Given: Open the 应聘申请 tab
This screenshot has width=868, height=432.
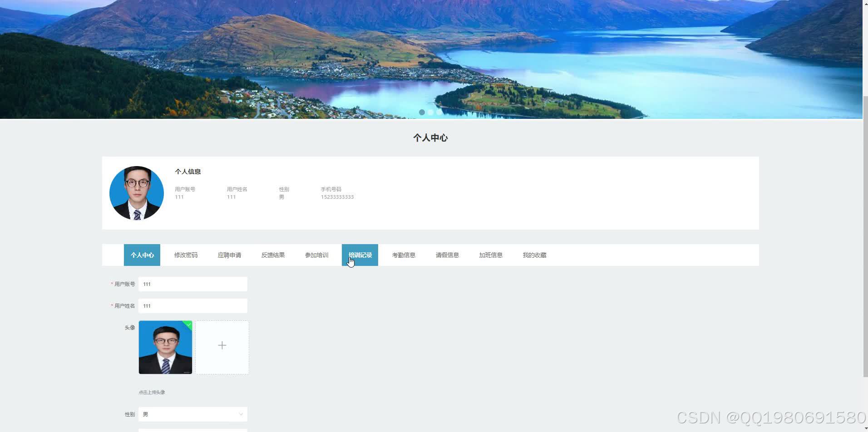Looking at the screenshot, I should pos(229,255).
